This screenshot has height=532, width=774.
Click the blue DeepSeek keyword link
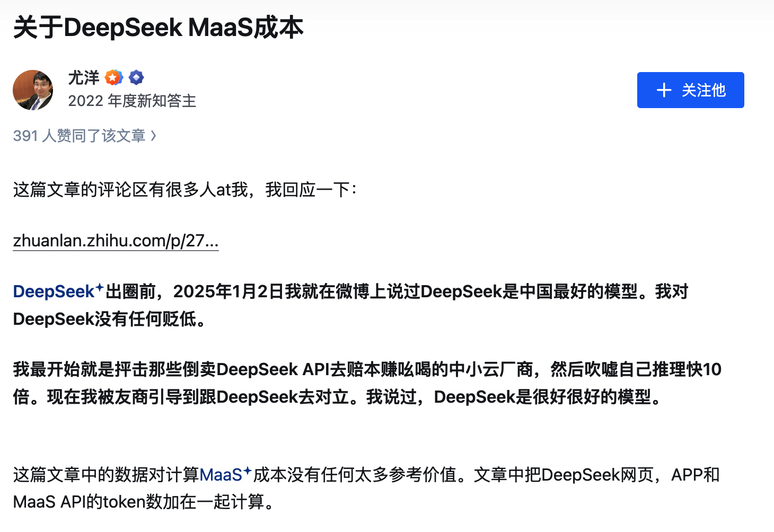click(54, 291)
